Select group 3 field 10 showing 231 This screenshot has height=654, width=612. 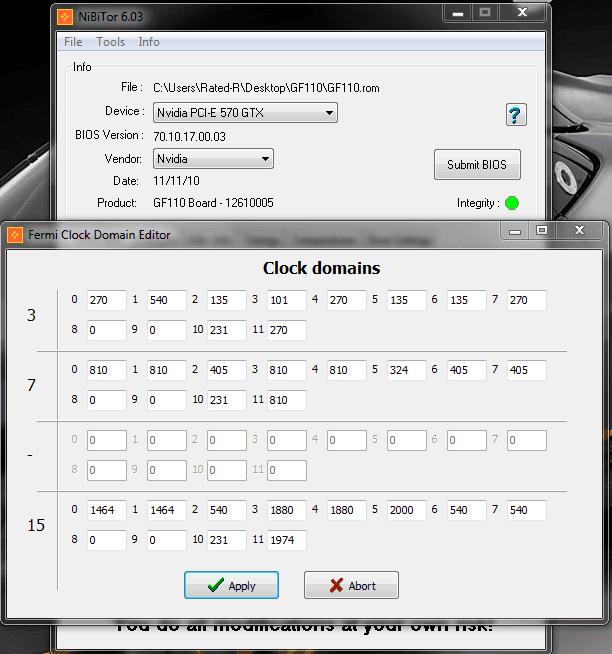pyautogui.click(x=227, y=330)
